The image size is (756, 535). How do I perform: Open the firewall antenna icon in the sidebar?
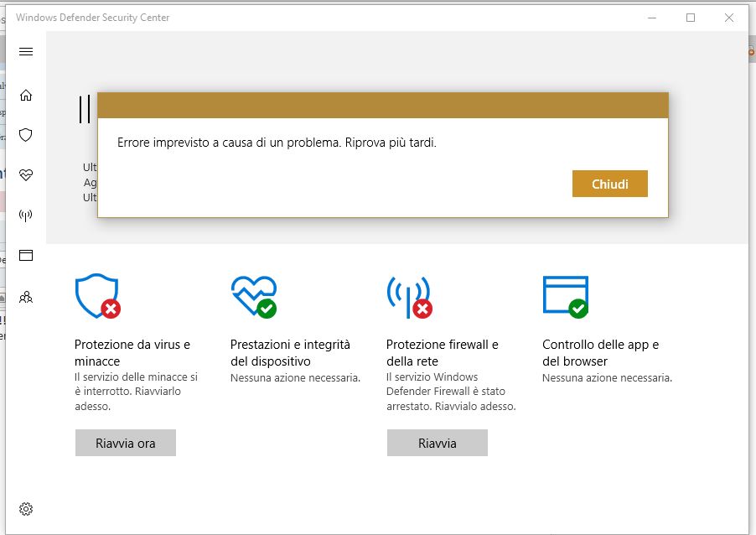(x=26, y=216)
